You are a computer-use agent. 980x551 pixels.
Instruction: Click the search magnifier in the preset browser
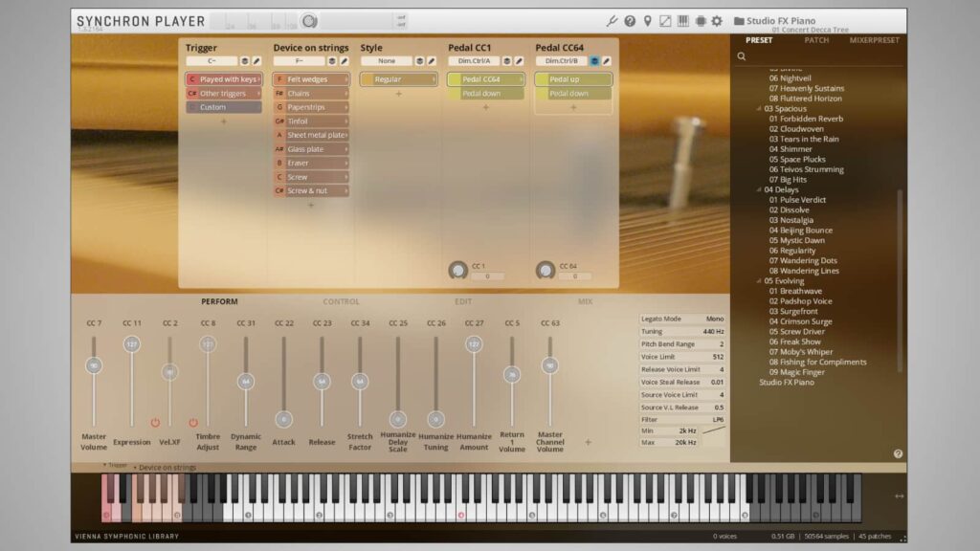[741, 56]
